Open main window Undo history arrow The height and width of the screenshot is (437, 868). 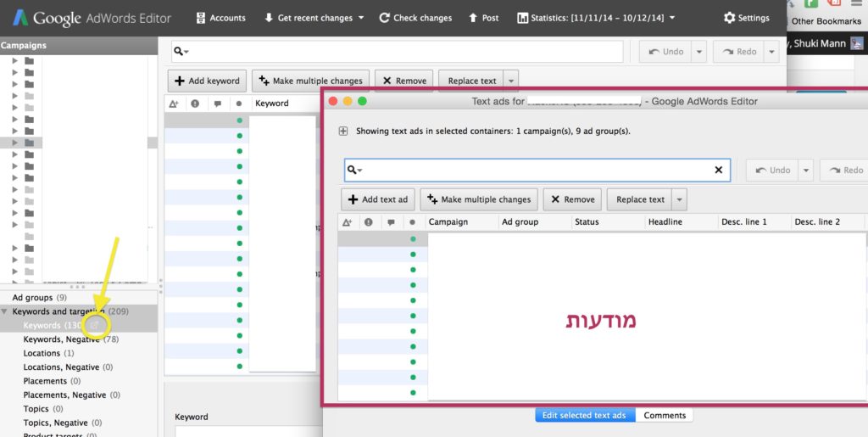(699, 52)
